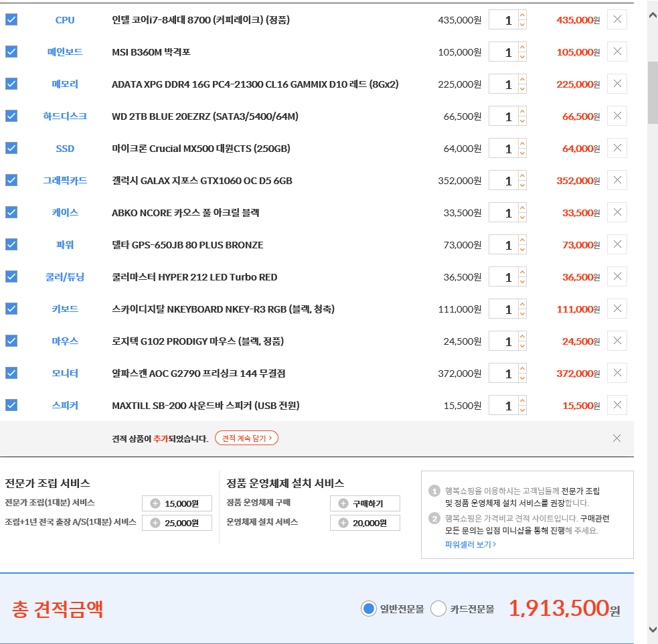
Task: Open the 스피커 category link
Action: pos(65,405)
